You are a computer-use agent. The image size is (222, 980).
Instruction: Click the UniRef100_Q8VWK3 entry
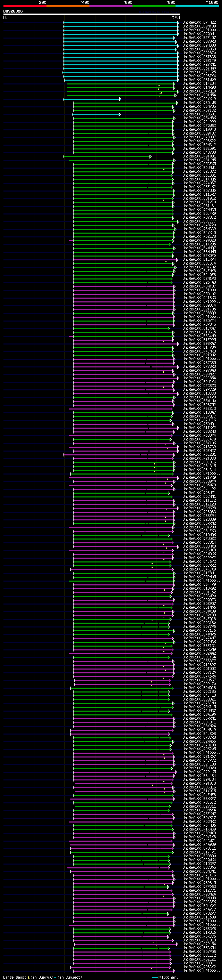pyautogui.click(x=199, y=41)
